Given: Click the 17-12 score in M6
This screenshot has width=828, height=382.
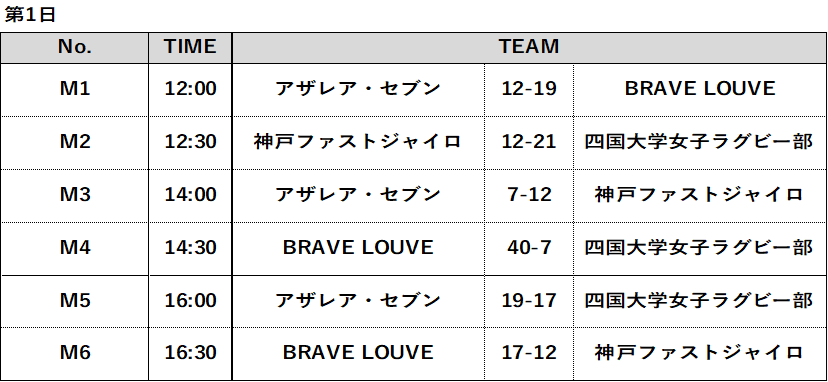Looking at the screenshot, I should 529,353.
